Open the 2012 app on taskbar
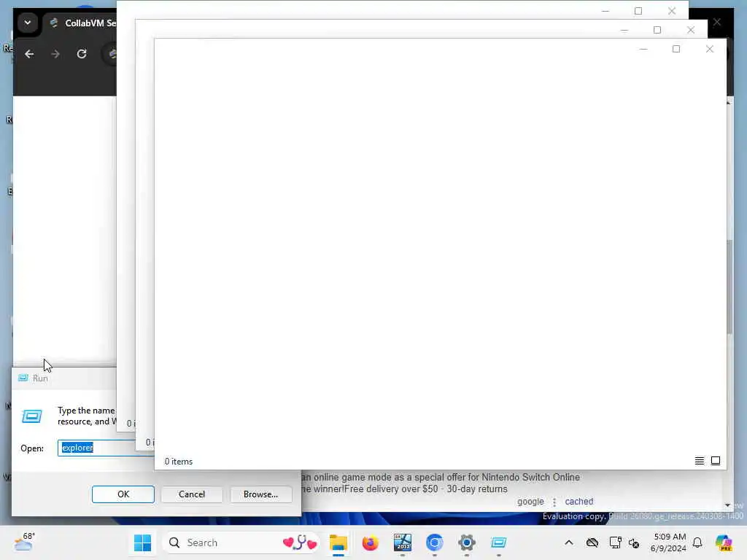This screenshot has height=560, width=747. pyautogui.click(x=403, y=542)
